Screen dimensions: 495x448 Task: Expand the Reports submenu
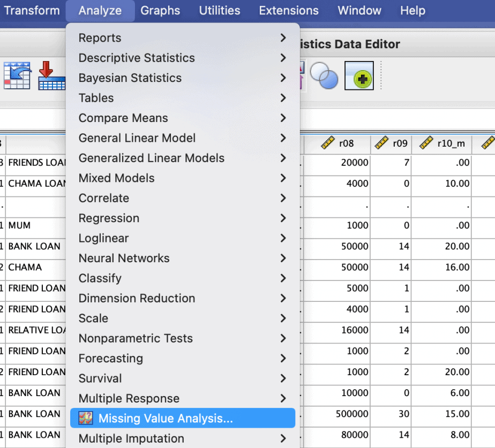183,38
